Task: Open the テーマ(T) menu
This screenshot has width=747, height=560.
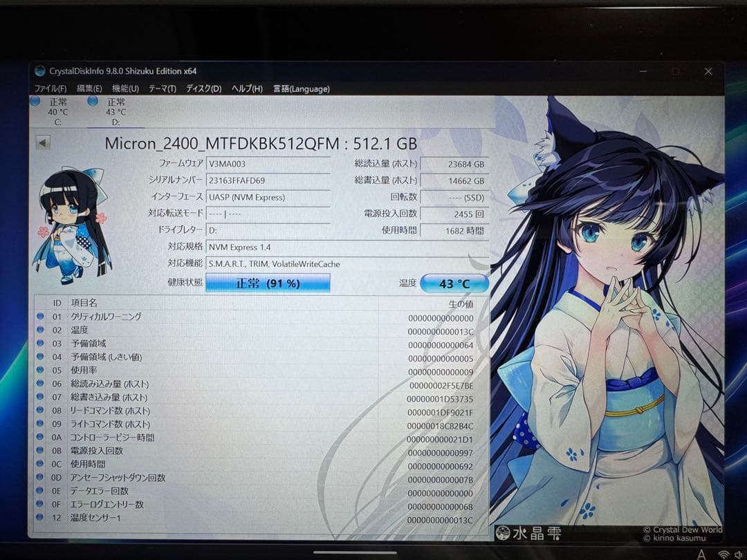Action: 163,88
